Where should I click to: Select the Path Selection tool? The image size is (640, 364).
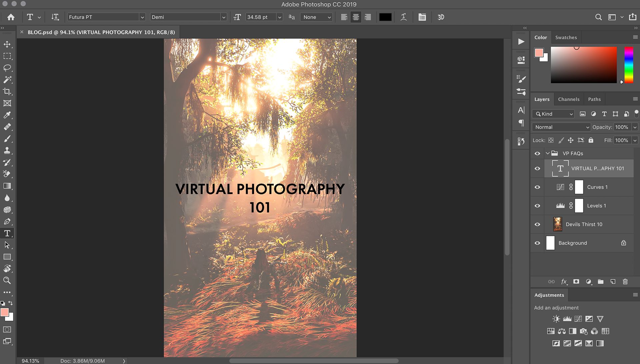7,245
